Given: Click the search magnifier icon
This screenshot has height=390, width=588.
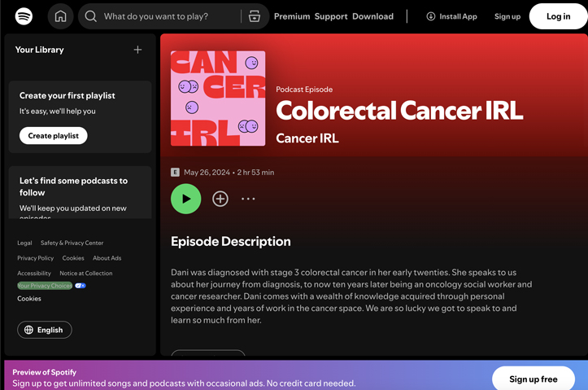Looking at the screenshot, I should 90,16.
